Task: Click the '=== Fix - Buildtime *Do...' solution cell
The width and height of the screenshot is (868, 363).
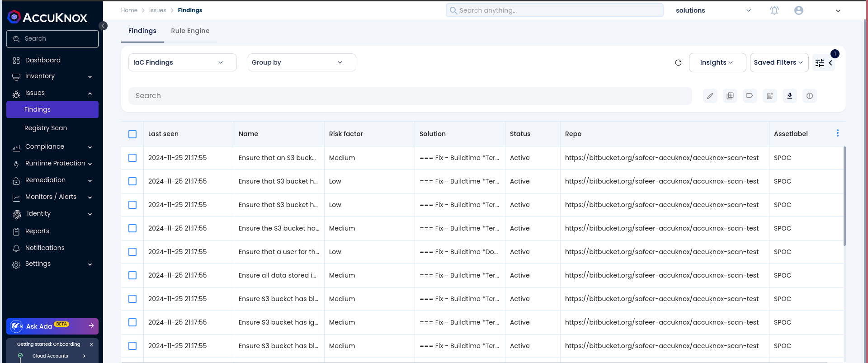Action: click(x=458, y=252)
